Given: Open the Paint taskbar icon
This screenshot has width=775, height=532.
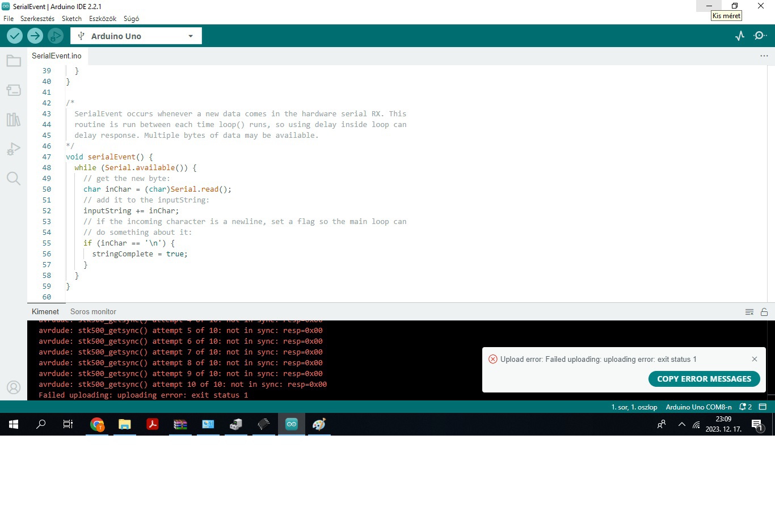Looking at the screenshot, I should [x=319, y=424].
